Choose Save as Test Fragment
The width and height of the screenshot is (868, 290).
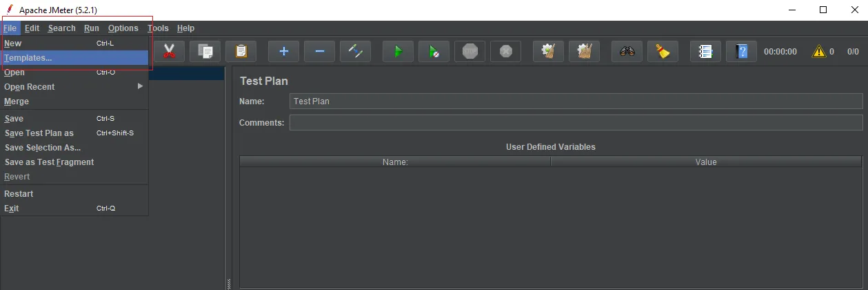[x=74, y=162]
